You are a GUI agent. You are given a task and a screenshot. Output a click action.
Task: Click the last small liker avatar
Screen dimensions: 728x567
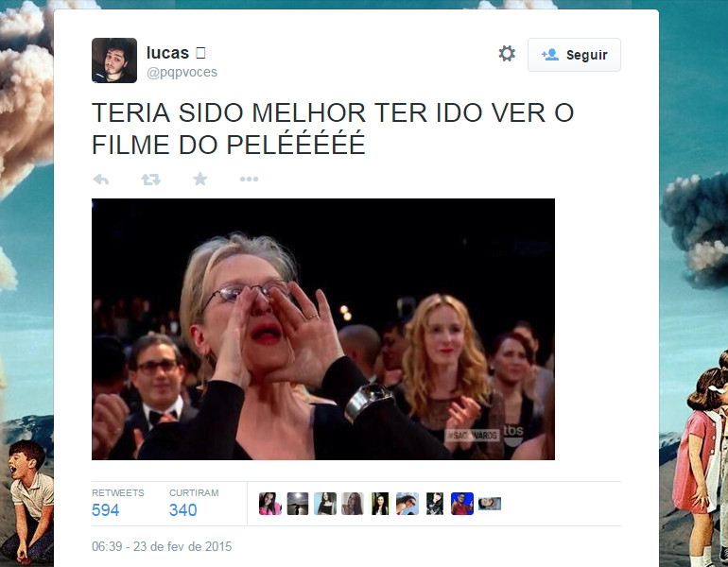490,504
